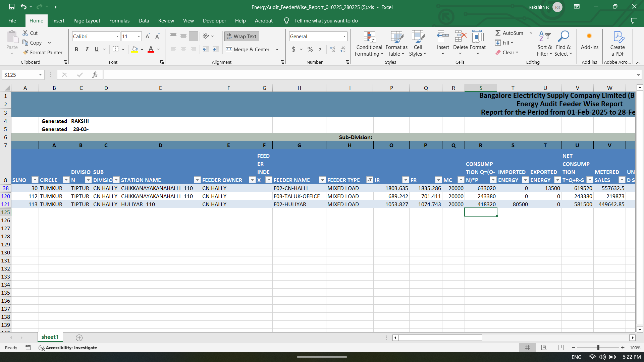Viewport: 644px width, 362px height.
Task: Click the Fill button
Action: point(504,43)
